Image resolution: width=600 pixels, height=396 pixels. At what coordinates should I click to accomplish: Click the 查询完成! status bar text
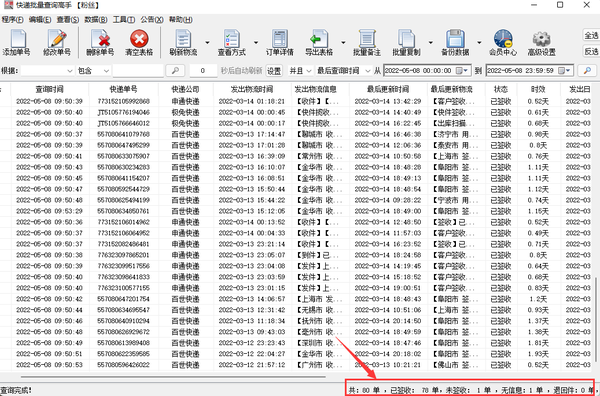16,390
